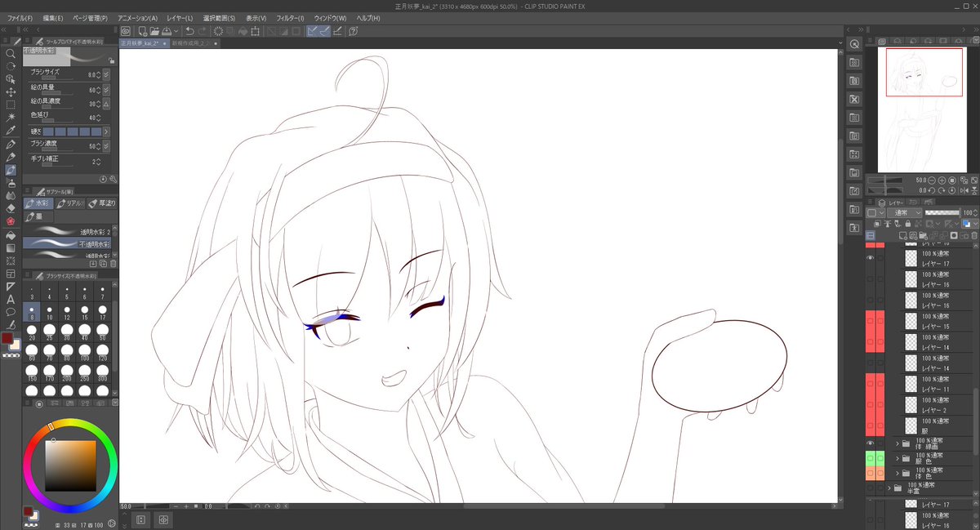Toggle Snap to ruler in command bar
Viewport: 980px width, 530px height.
312,31
